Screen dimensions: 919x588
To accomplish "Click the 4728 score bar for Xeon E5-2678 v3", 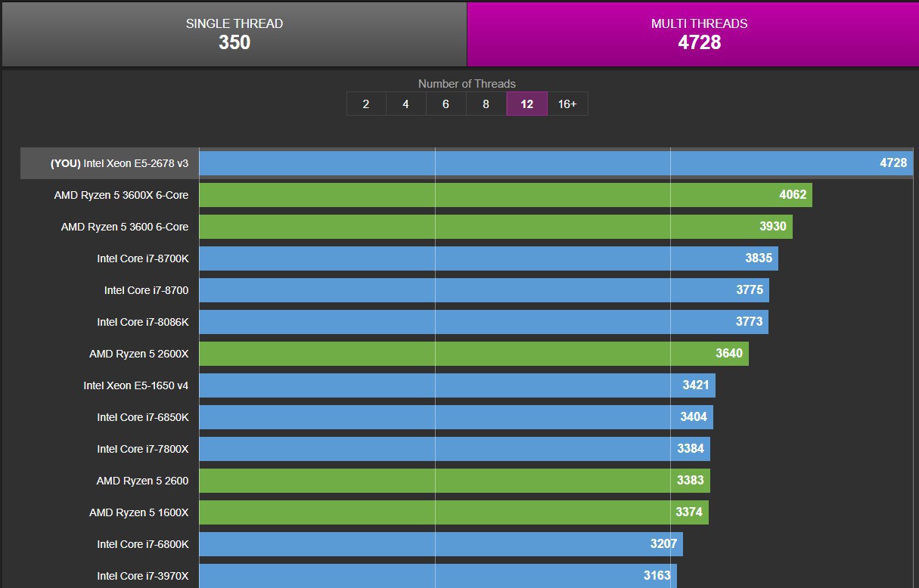I will tap(556, 163).
